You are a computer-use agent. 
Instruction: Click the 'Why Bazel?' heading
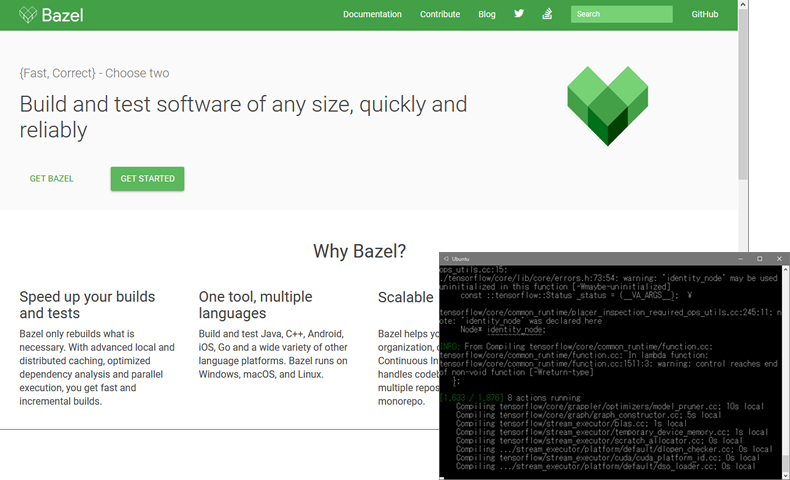(359, 251)
